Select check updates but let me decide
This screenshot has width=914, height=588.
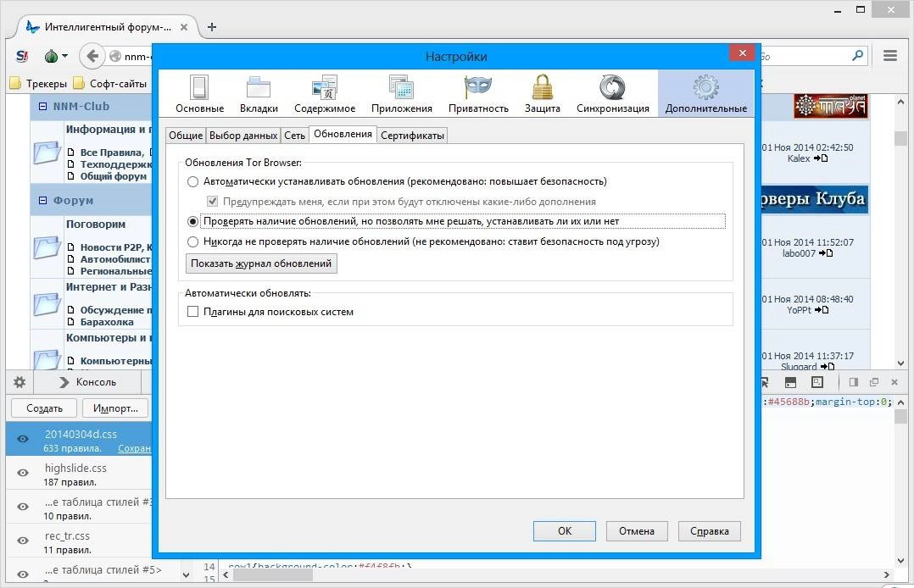click(x=192, y=221)
